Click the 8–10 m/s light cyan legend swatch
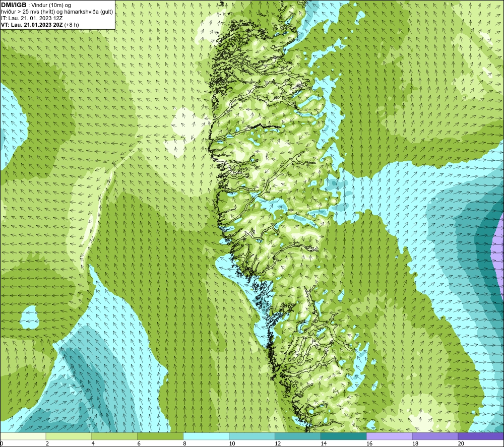Viewport: 504px width, 447px height. coord(206,436)
